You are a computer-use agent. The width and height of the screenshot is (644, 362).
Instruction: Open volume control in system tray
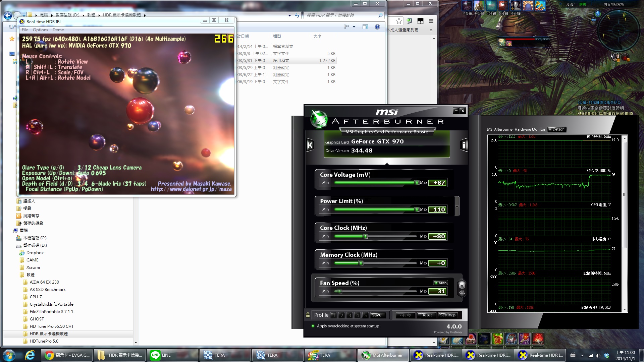click(x=598, y=356)
